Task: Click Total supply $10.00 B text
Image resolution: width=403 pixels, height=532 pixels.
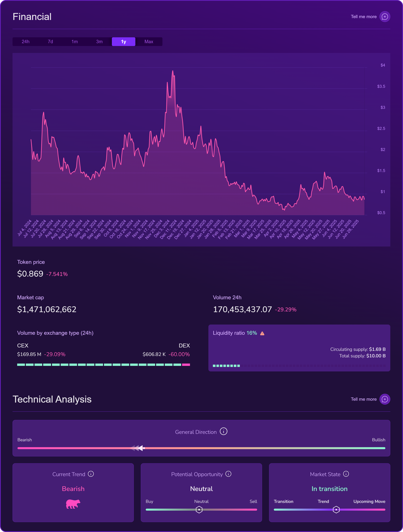Action: point(362,356)
